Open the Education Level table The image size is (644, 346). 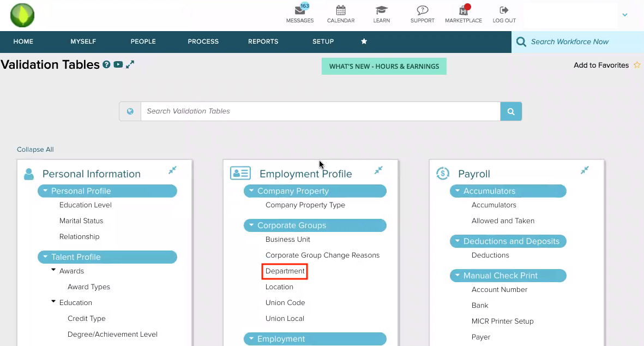86,205
